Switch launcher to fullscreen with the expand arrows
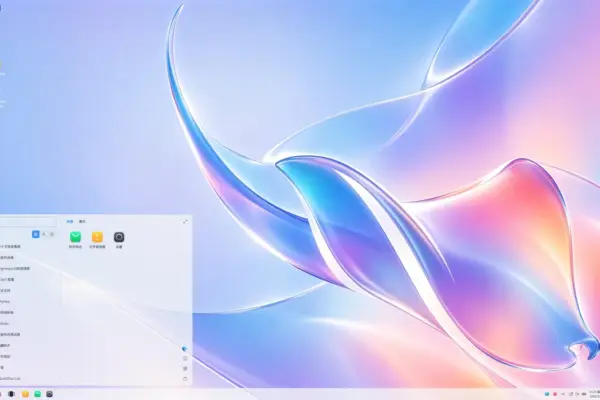Viewport: 600px width, 400px height. (185, 222)
